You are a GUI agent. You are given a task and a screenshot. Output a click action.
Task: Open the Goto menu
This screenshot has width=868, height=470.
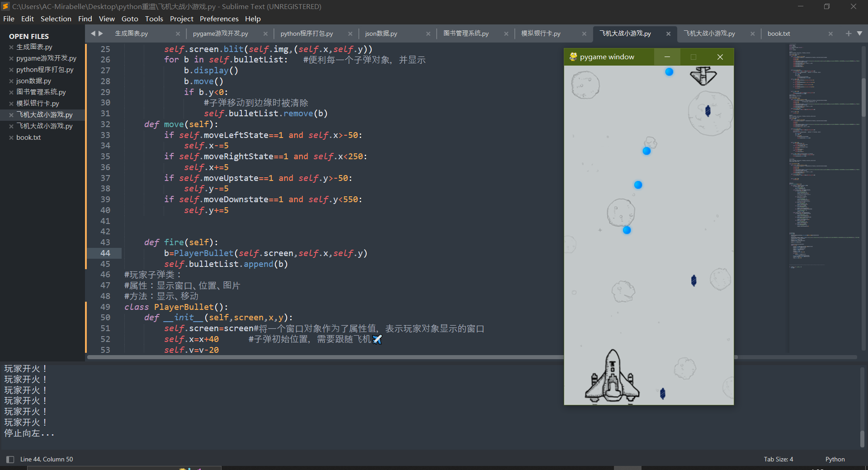click(130, 19)
